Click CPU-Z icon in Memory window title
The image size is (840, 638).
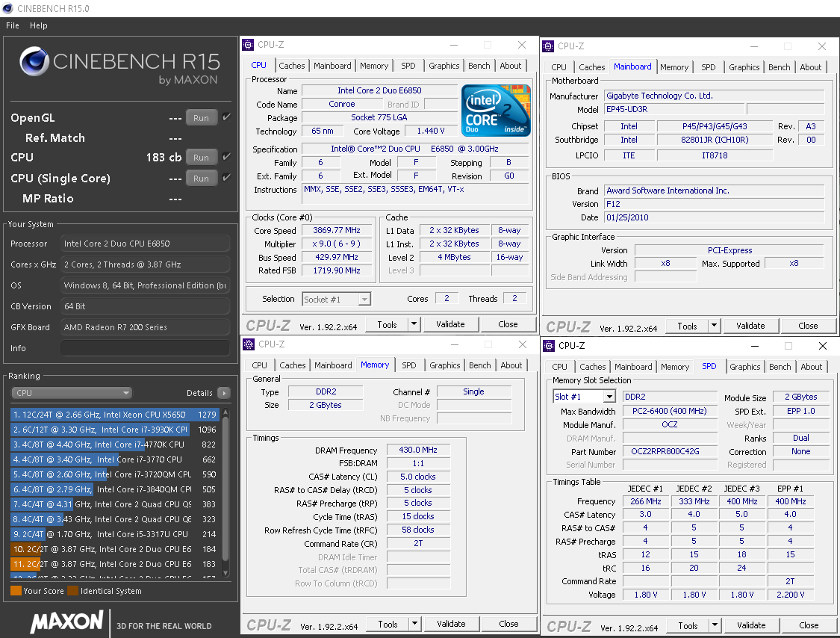click(249, 344)
